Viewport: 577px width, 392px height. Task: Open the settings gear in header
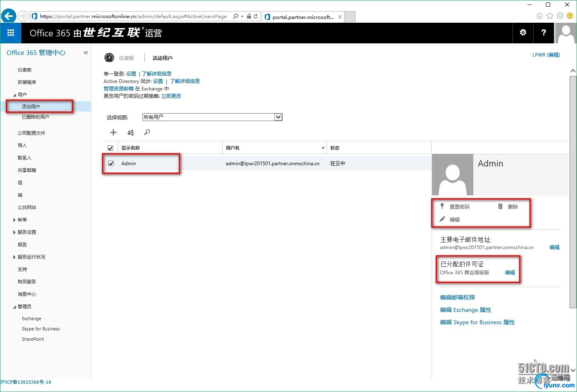tap(523, 33)
